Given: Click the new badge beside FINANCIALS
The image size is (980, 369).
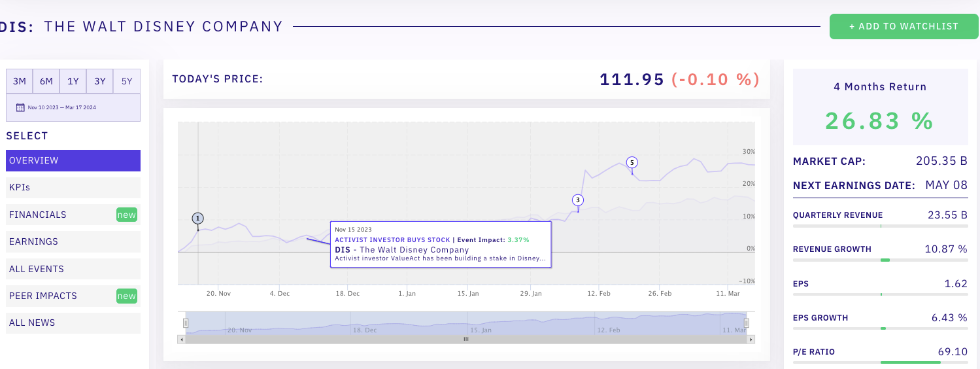Looking at the screenshot, I should (x=127, y=215).
